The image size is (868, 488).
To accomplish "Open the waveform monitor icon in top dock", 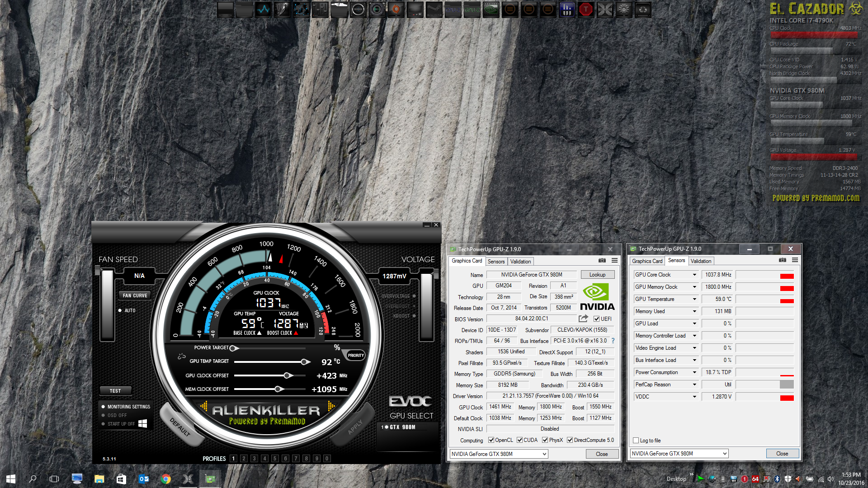I will click(x=263, y=9).
